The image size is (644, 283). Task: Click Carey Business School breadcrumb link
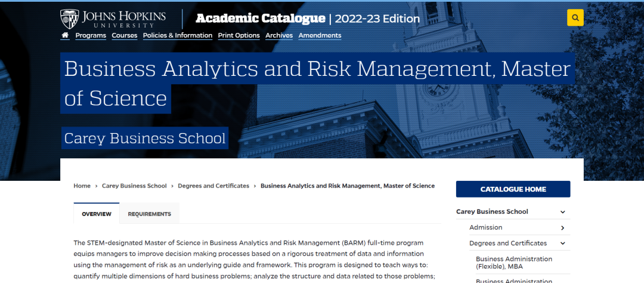point(134,186)
